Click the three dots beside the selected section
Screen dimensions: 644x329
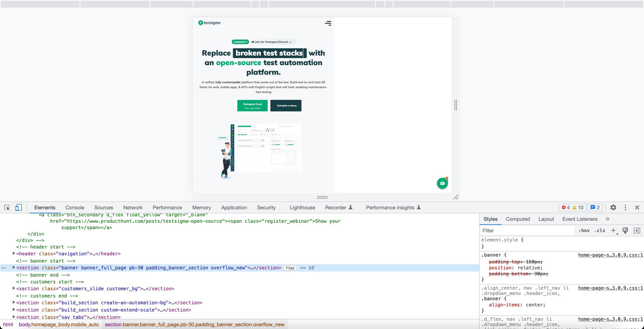[x=4, y=268]
